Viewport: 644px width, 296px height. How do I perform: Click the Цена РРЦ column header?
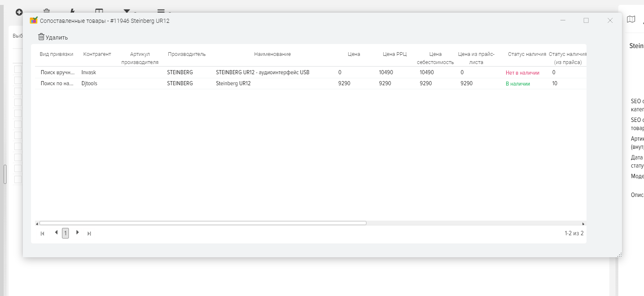[395, 54]
